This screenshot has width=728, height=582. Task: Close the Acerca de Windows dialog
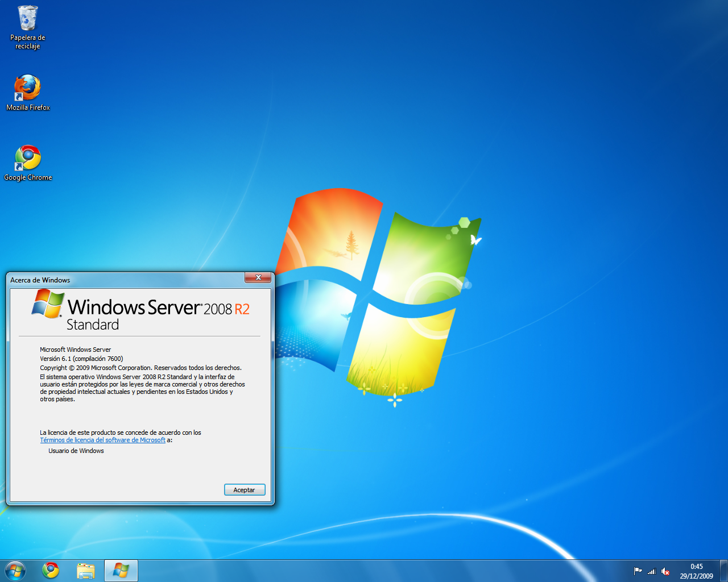point(258,278)
